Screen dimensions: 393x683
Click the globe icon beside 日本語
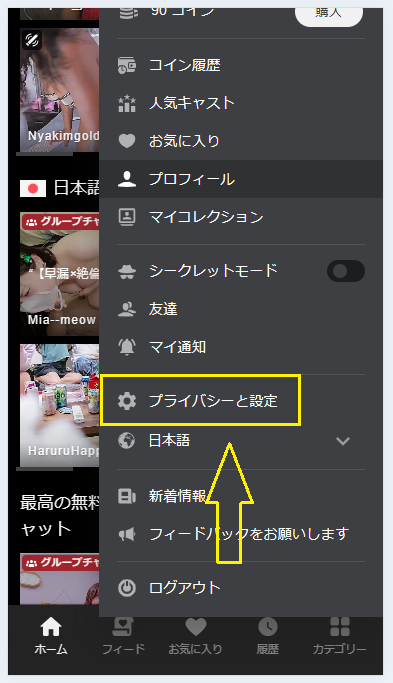click(x=126, y=441)
